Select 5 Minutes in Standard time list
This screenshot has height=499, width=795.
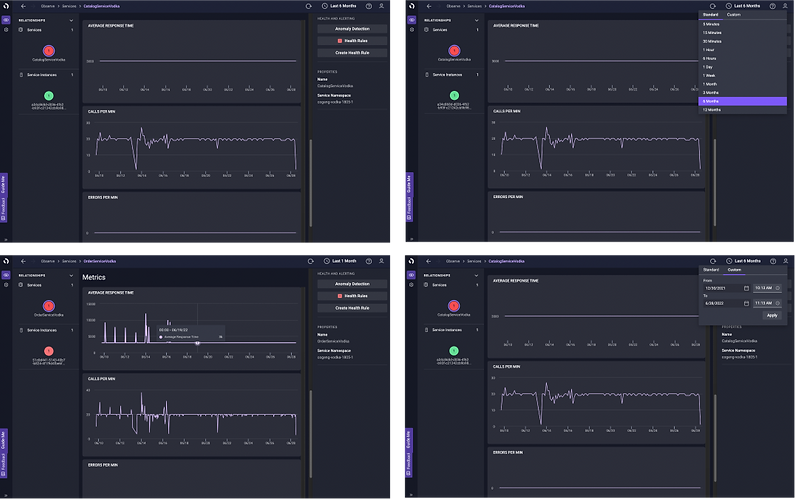tap(742, 24)
